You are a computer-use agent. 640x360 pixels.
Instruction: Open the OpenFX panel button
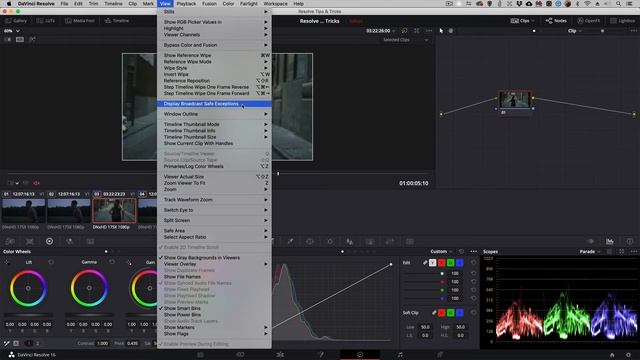pyautogui.click(x=589, y=21)
